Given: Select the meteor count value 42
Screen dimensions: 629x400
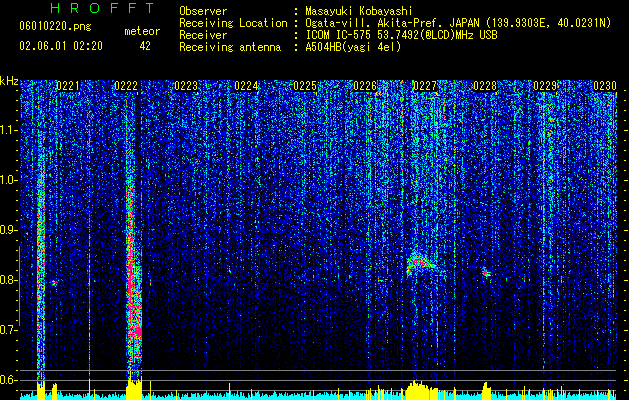Looking at the screenshot, I should click(x=145, y=46).
